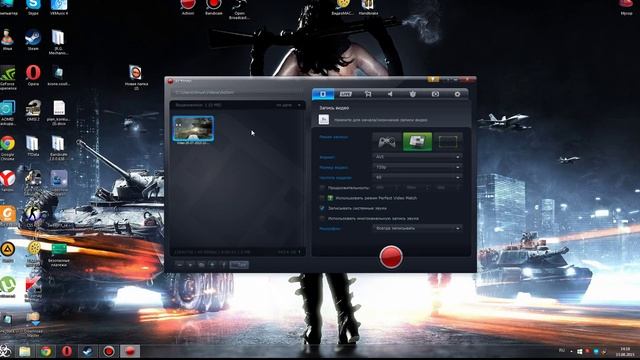The image size is (640, 360).
Task: Click the system tray clock
Action: click(625, 351)
